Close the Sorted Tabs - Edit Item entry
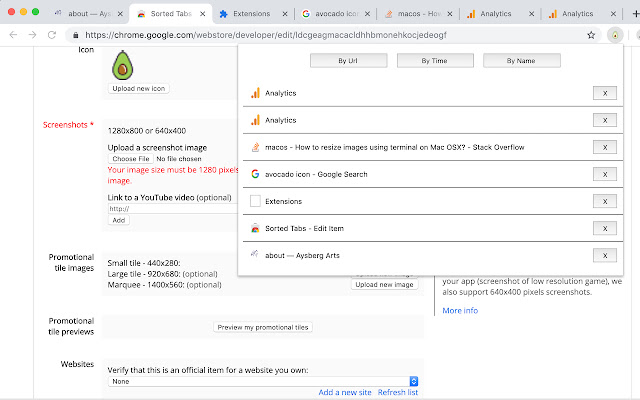The width and height of the screenshot is (640, 400). click(x=604, y=229)
